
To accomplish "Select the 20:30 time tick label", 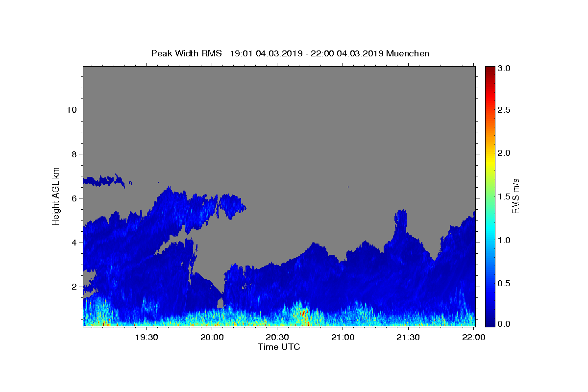I will pyautogui.click(x=277, y=337).
